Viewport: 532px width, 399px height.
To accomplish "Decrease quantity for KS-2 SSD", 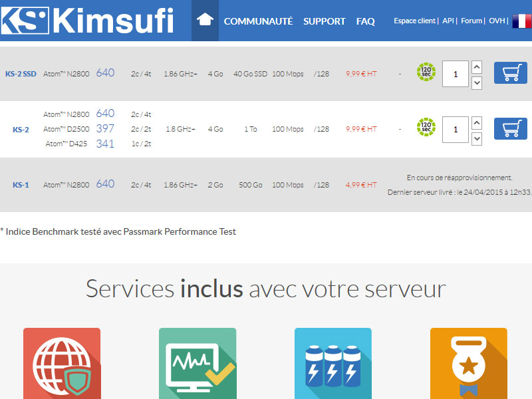I will tap(477, 82).
